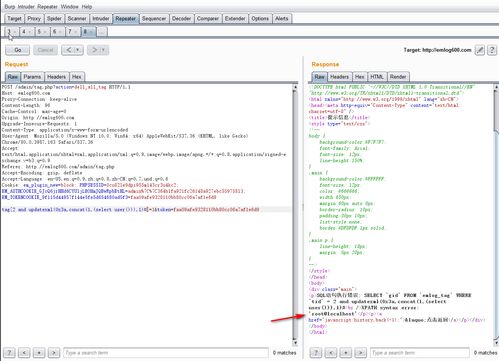Click the request pane vertical scrollbar

pyautogui.click(x=295, y=215)
